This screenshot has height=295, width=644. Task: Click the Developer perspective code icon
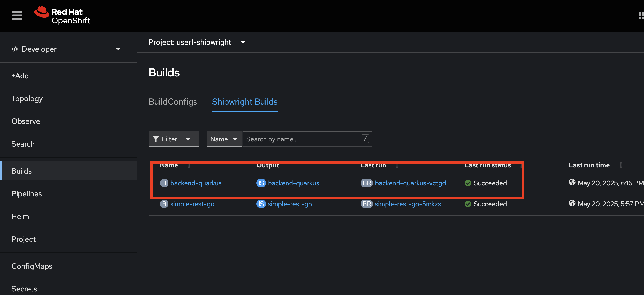click(15, 49)
